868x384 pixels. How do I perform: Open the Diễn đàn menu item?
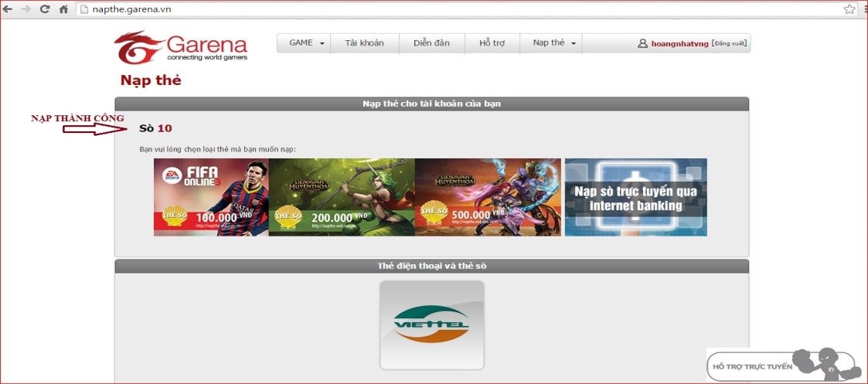pyautogui.click(x=432, y=43)
